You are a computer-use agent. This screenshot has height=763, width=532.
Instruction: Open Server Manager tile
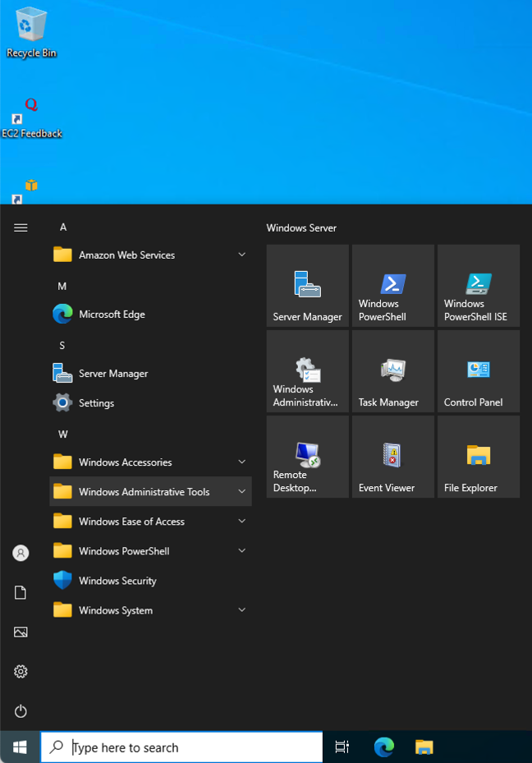[307, 285]
